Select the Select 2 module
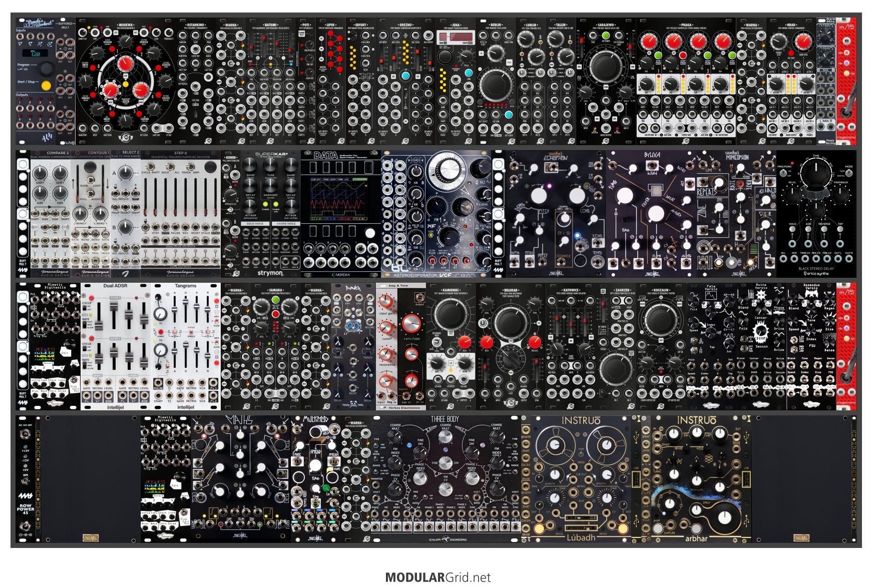Viewport: 877px width, 588px height. tap(126, 214)
